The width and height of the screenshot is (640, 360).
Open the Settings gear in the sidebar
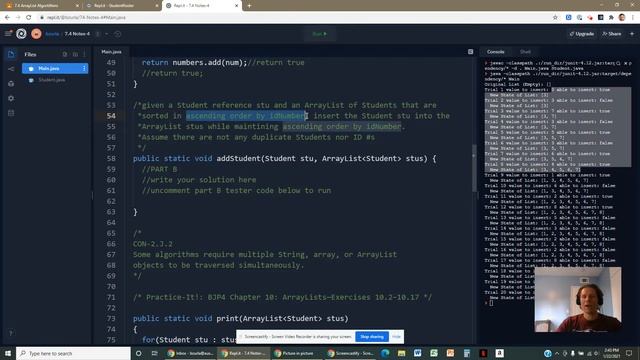click(11, 98)
